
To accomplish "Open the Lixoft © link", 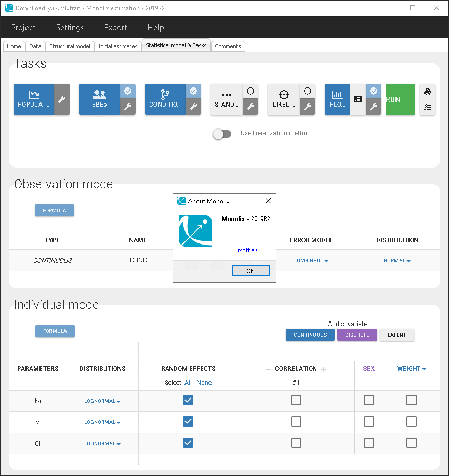I will point(246,250).
